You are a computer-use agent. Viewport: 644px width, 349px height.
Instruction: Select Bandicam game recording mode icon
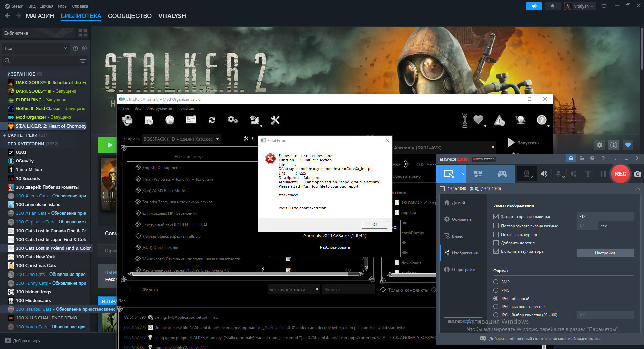click(x=502, y=174)
